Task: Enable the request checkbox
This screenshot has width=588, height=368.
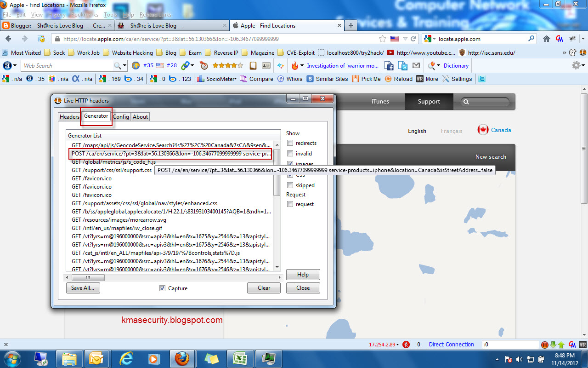Action: [x=290, y=204]
